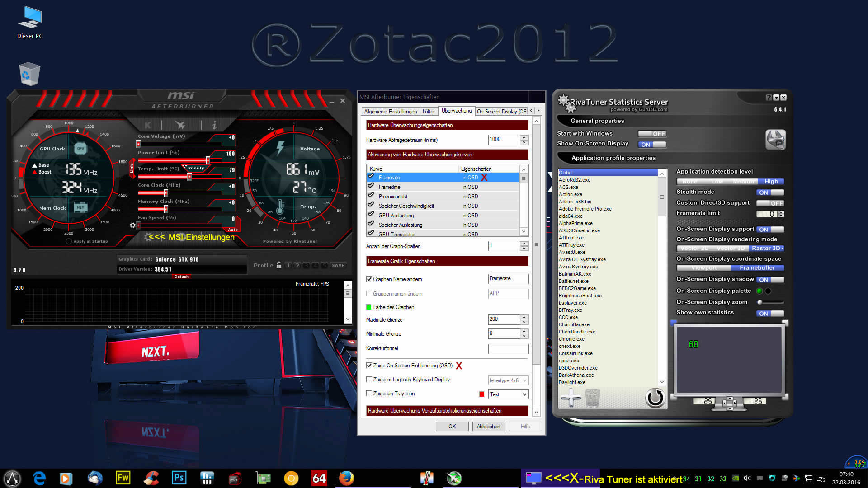Click the Abbrechen button

pyautogui.click(x=488, y=427)
